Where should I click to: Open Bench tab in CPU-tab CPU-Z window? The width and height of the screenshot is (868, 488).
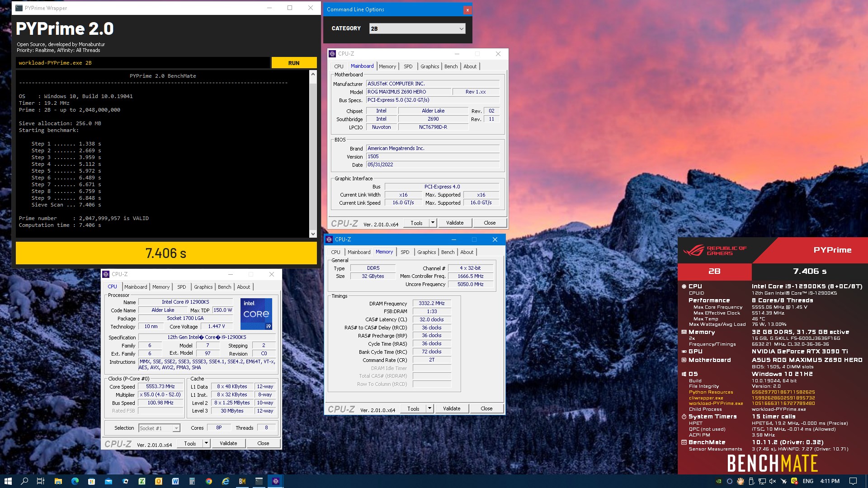pyautogui.click(x=224, y=287)
